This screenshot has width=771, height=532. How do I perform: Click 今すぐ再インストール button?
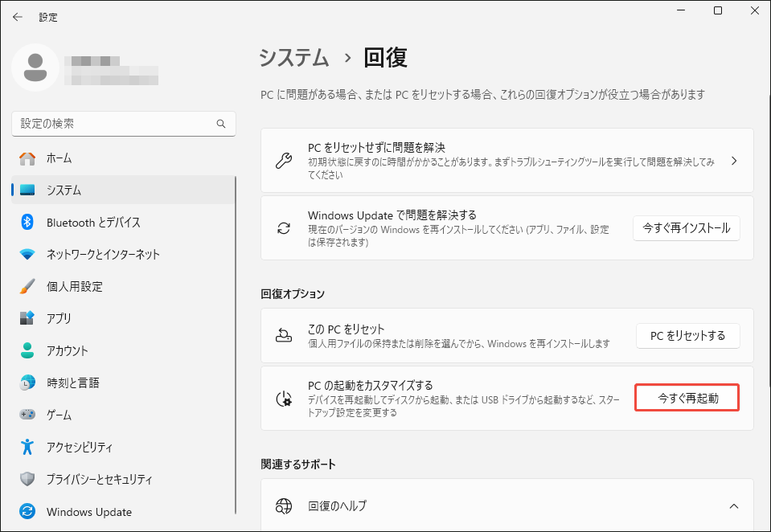(687, 228)
